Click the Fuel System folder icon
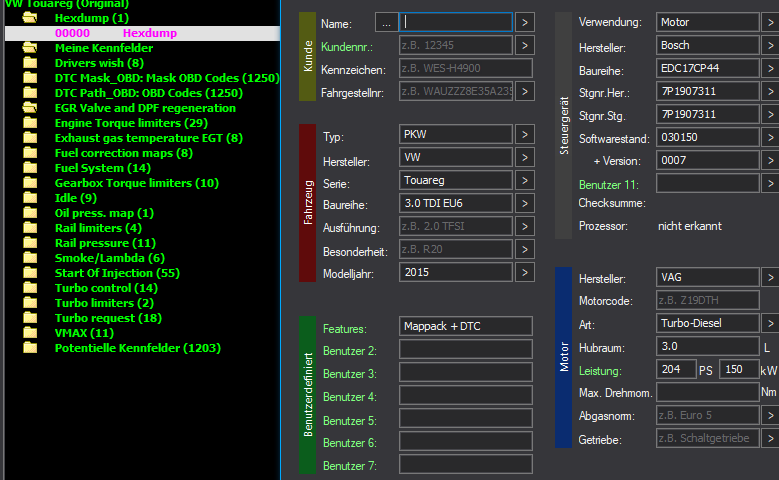 point(30,167)
